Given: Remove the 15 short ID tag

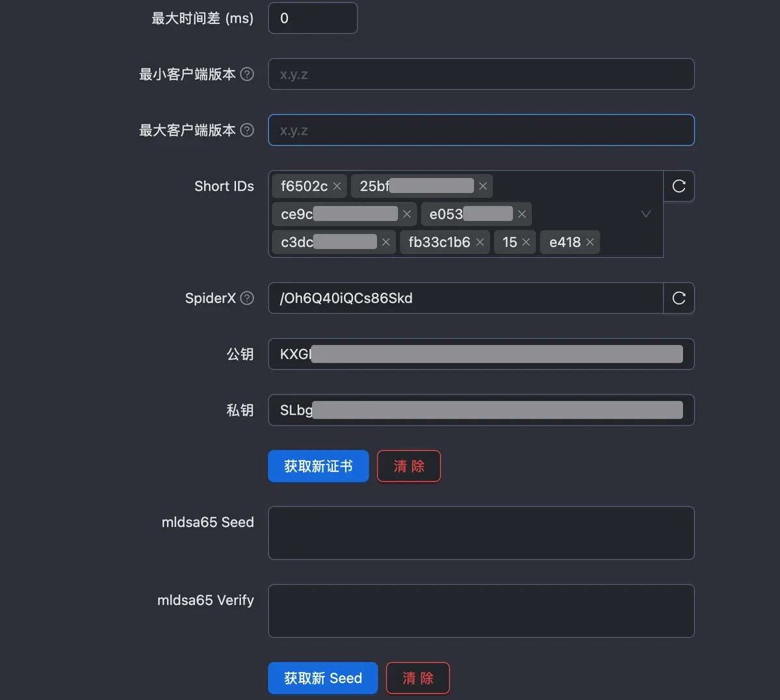Looking at the screenshot, I should click(x=526, y=242).
